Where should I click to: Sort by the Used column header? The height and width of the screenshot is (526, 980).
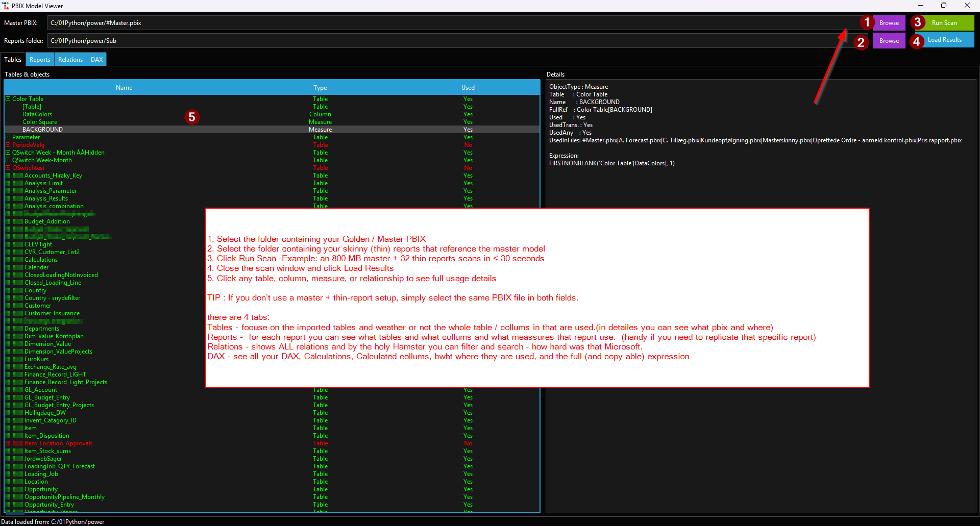pos(468,88)
